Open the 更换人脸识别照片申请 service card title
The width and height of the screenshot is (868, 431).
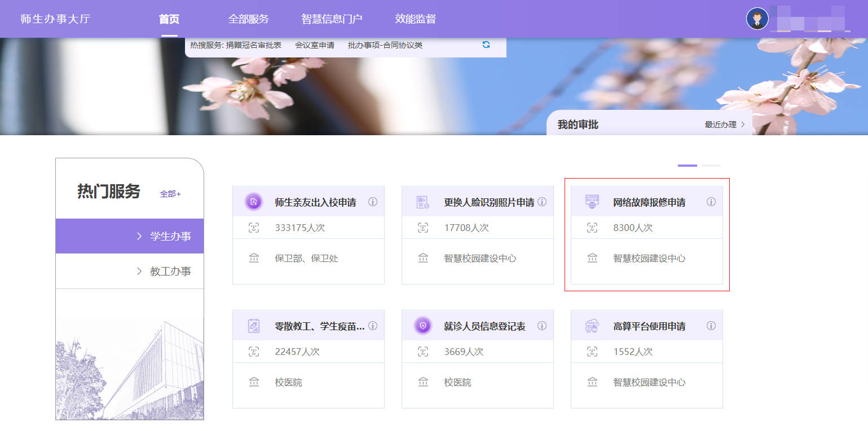488,202
